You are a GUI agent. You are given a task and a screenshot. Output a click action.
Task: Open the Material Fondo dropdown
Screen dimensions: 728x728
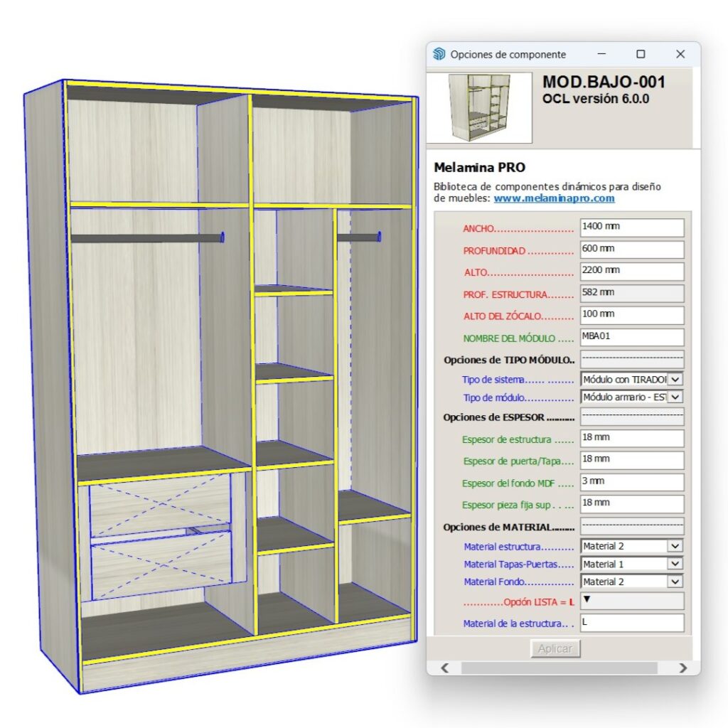675,582
